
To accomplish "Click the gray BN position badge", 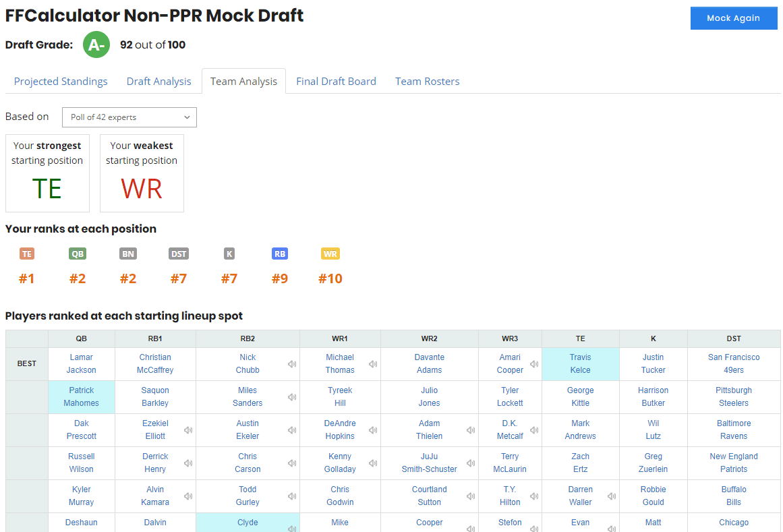I will [128, 254].
